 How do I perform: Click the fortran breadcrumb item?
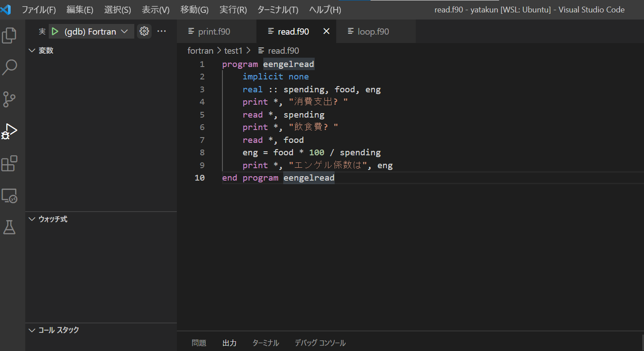pos(200,51)
